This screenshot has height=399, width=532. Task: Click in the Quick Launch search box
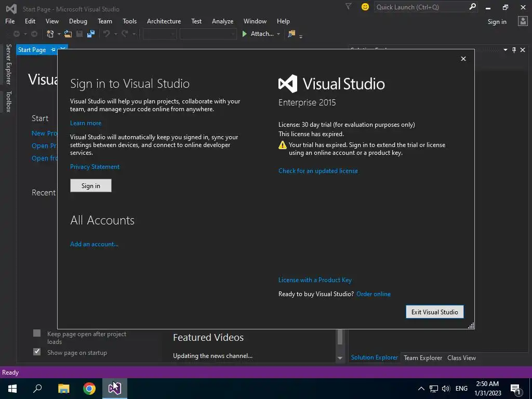(421, 7)
